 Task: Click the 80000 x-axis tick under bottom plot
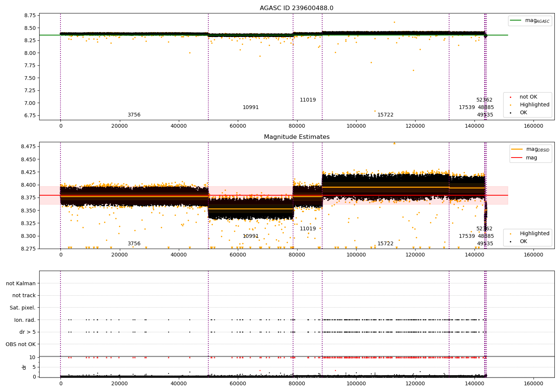click(x=297, y=384)
